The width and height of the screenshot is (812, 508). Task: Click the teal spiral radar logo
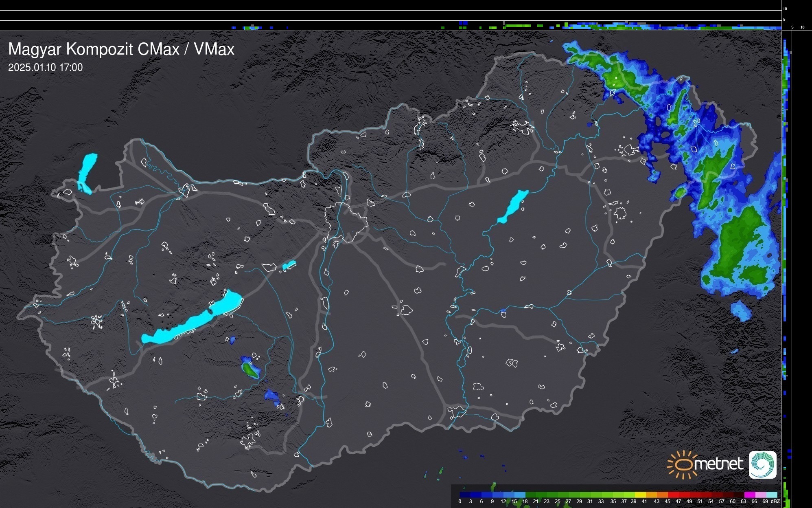(763, 464)
